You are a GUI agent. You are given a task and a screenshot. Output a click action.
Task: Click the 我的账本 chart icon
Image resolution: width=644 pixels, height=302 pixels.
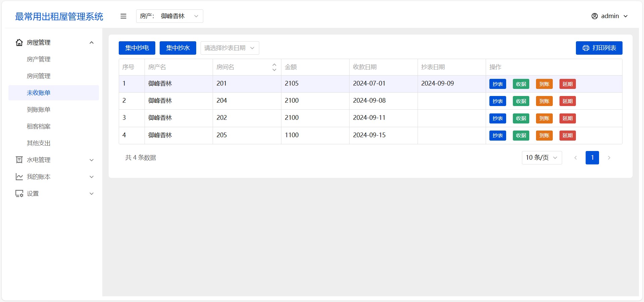pos(19,177)
